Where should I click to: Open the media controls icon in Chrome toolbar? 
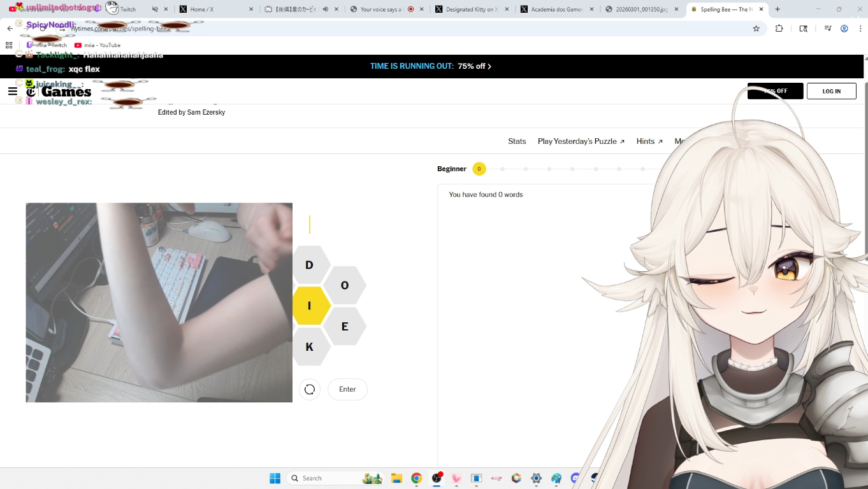[x=828, y=29]
